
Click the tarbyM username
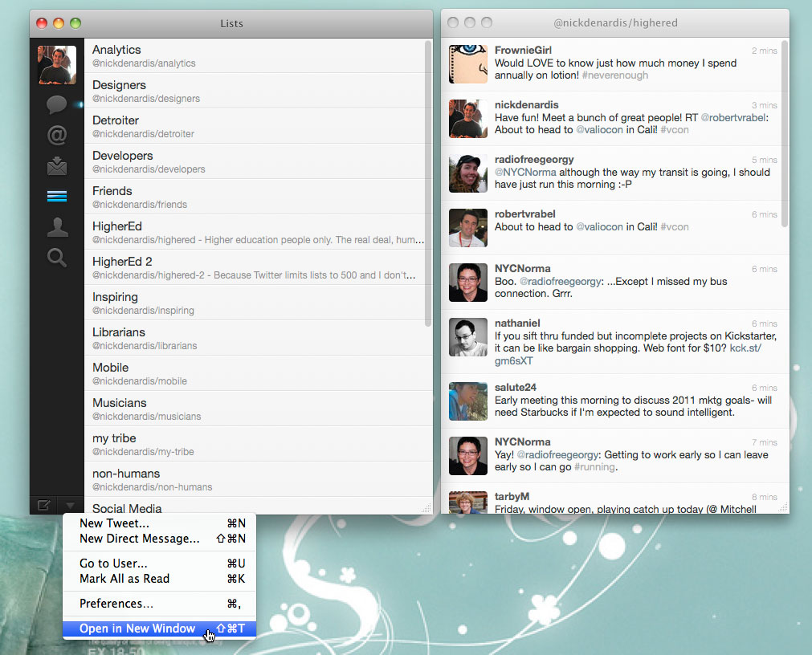(512, 497)
